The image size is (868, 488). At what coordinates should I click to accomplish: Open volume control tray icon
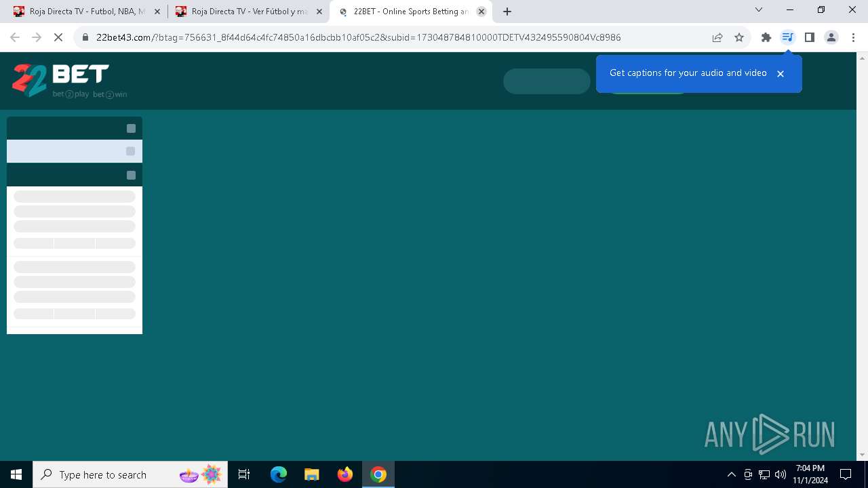781,474
